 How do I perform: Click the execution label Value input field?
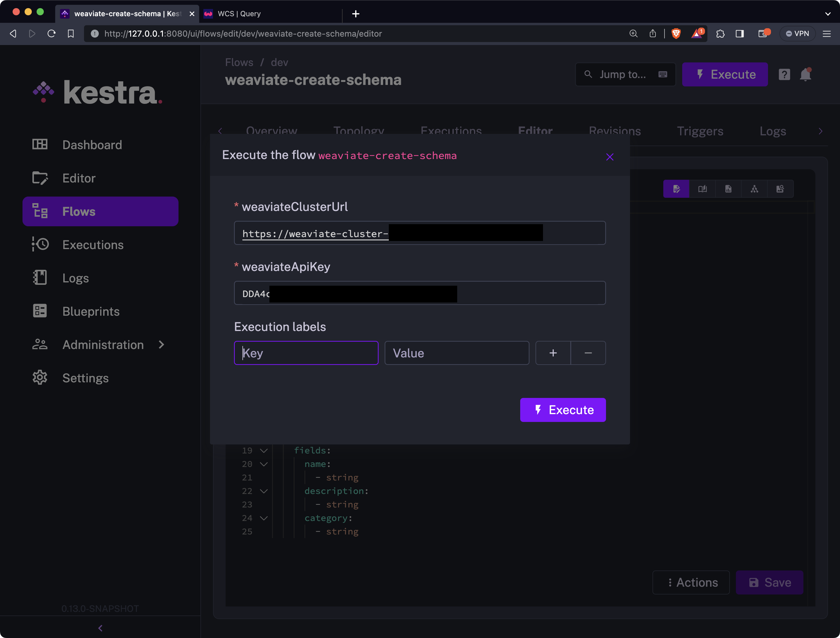pos(457,353)
